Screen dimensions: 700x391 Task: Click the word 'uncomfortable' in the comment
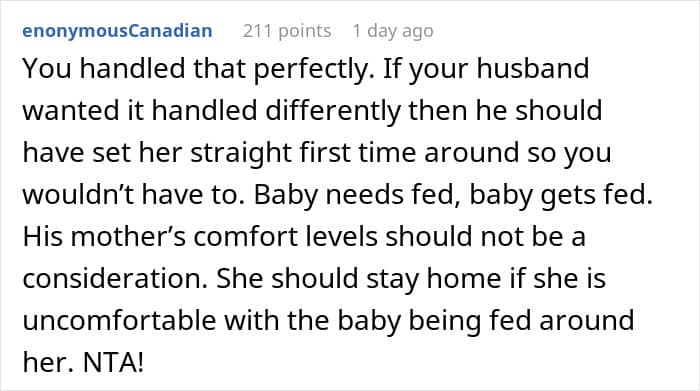[x=119, y=320]
